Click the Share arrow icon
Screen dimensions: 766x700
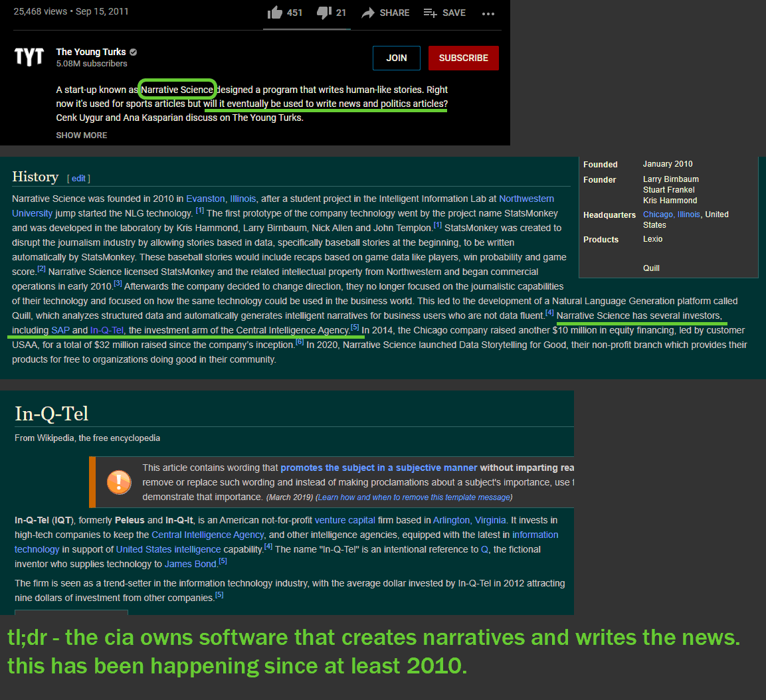click(x=368, y=13)
